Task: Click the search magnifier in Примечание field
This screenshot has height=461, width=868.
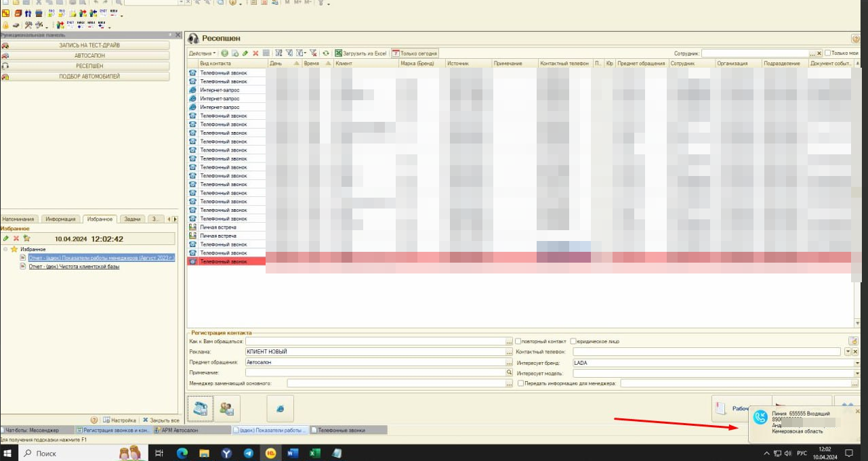Action: point(510,372)
